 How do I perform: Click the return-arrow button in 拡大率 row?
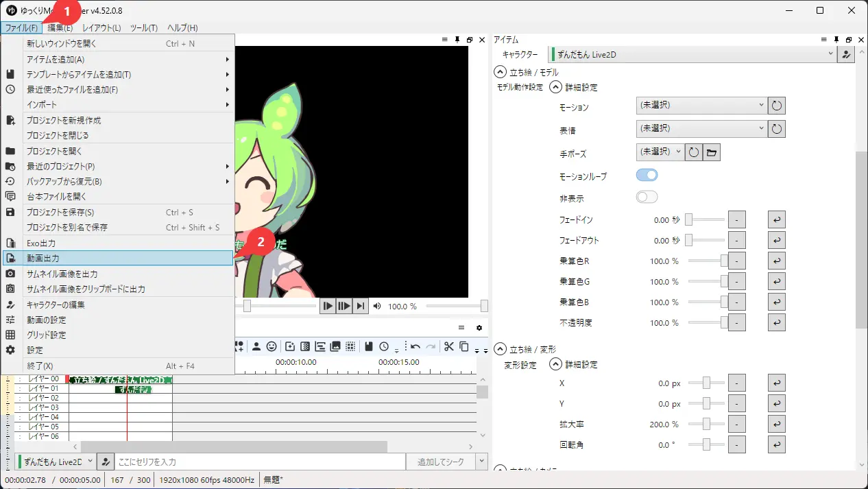[x=777, y=424]
